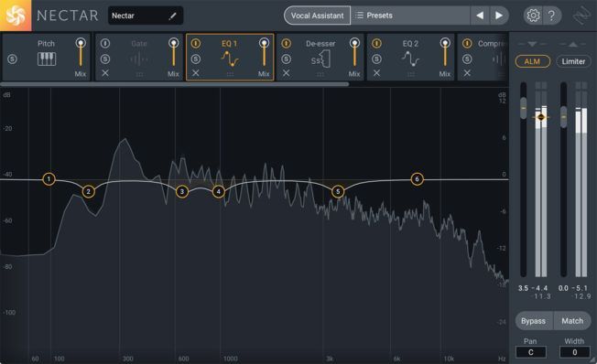597x364 pixels.
Task: Toggle De-esser module power button
Action: 287,43
